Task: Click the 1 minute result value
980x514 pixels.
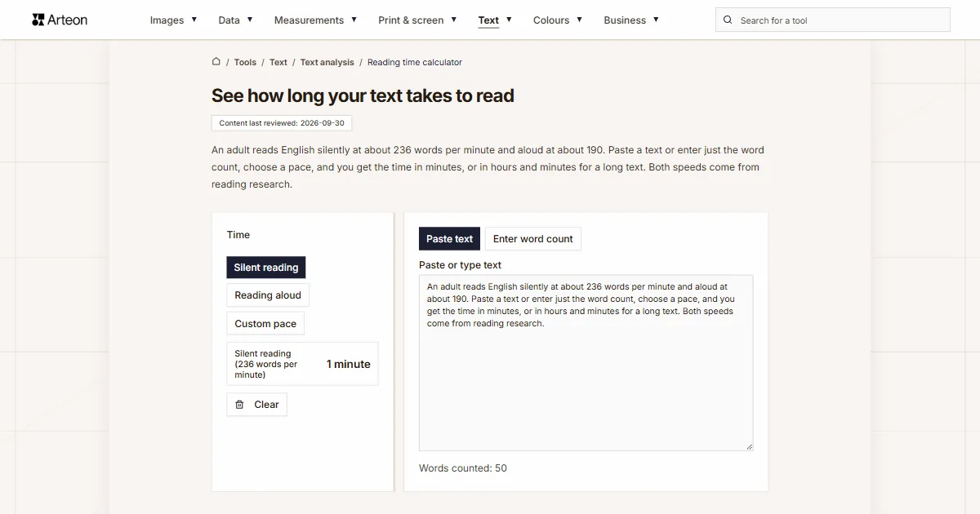Action: pyautogui.click(x=349, y=364)
